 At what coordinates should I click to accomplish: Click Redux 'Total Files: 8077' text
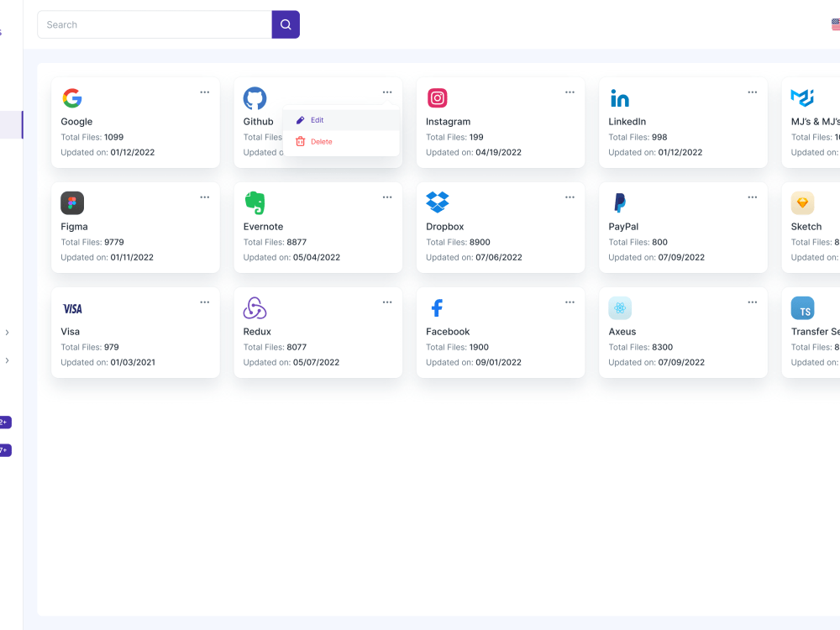pyautogui.click(x=275, y=347)
